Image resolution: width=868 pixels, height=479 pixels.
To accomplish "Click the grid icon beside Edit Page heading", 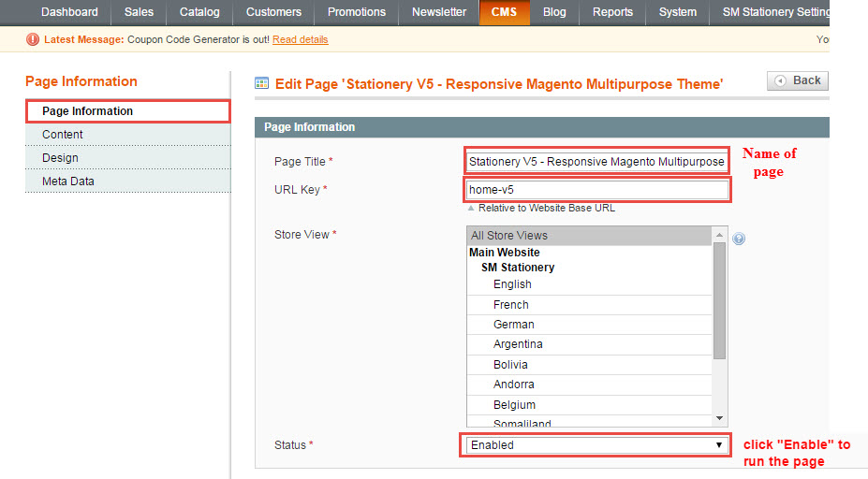I will pyautogui.click(x=261, y=83).
